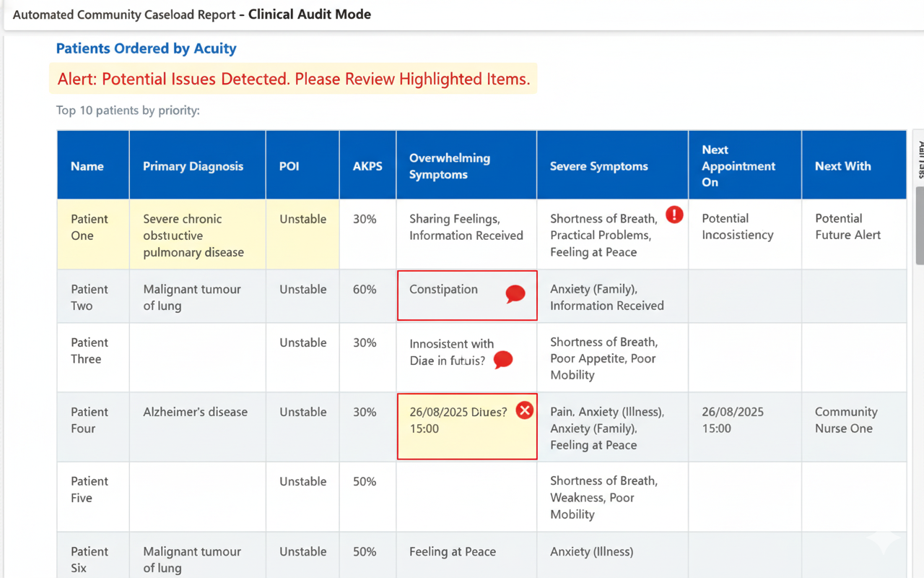Sort by the Name column header
924x578 pixels.
87,166
